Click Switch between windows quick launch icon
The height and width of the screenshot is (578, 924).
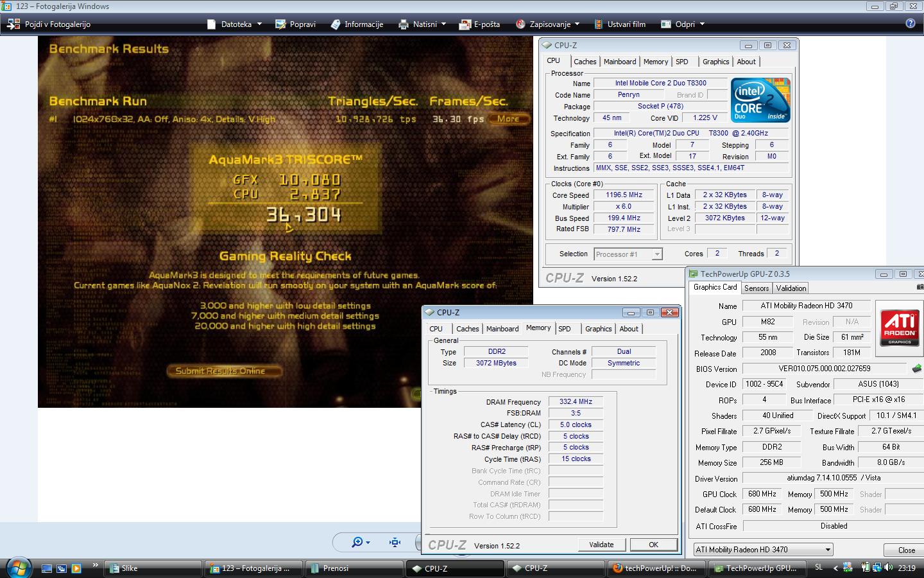[x=62, y=568]
